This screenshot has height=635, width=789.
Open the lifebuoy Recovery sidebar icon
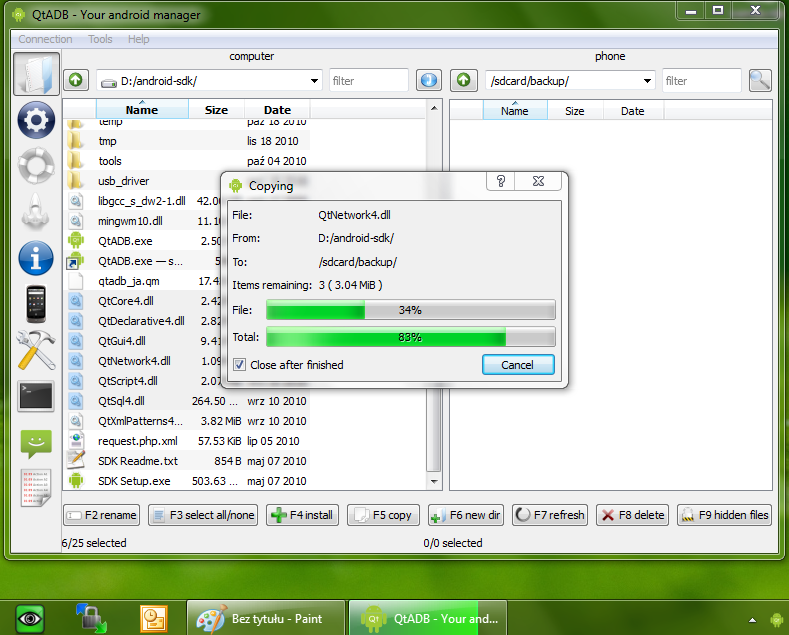point(36,165)
